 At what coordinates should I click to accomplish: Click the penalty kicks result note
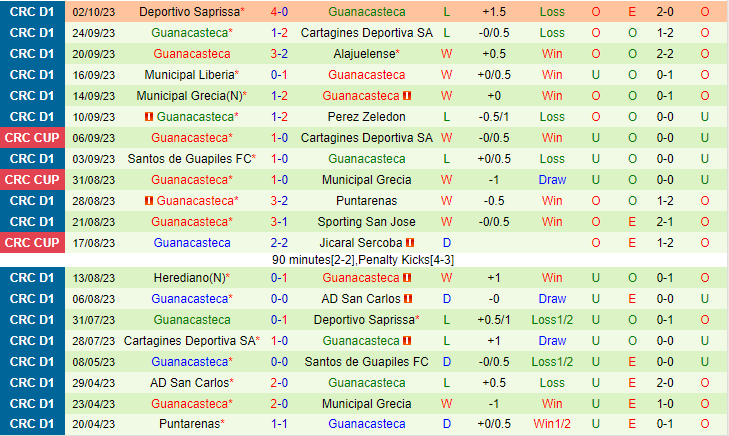[363, 260]
